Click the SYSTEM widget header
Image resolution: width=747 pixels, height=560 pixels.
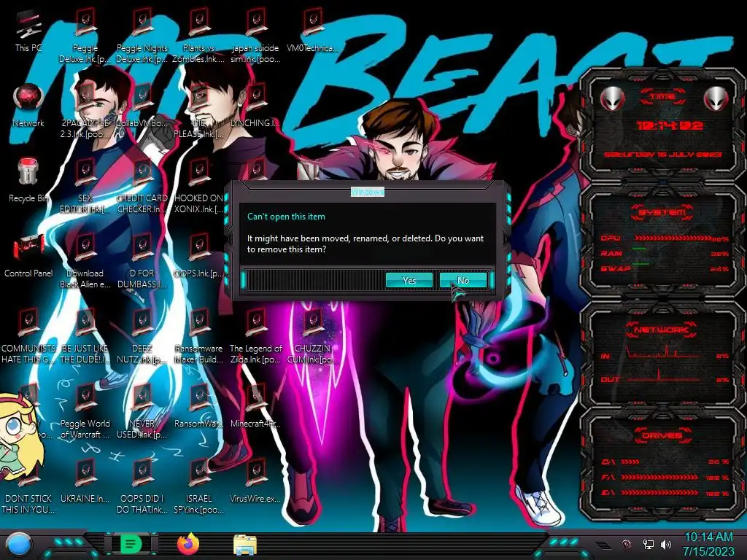[x=662, y=212]
